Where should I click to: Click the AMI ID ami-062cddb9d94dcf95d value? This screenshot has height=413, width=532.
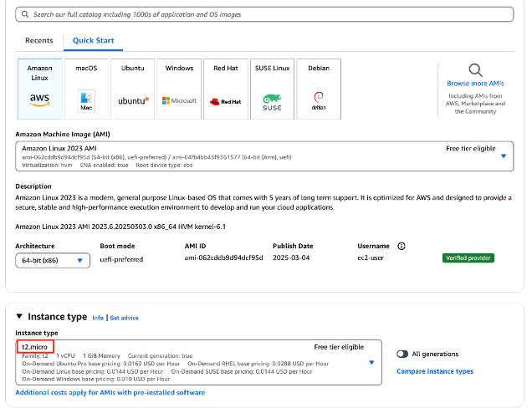tap(223, 257)
